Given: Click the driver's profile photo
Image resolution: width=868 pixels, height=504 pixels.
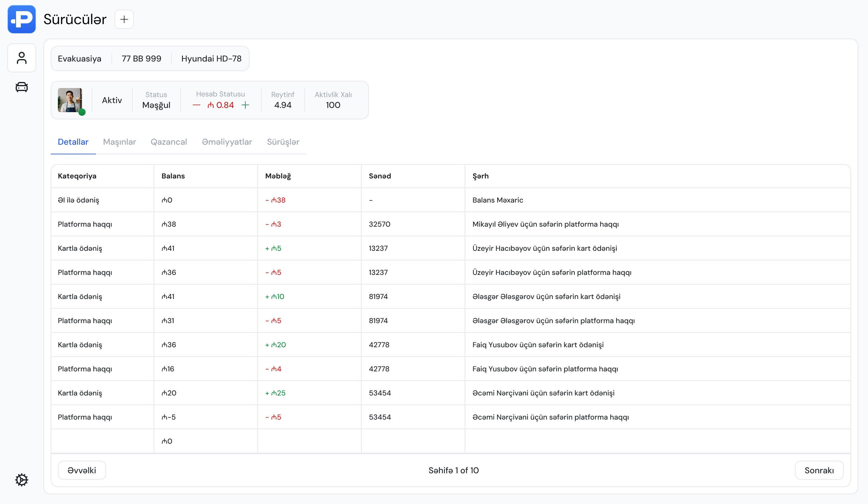Looking at the screenshot, I should (x=70, y=100).
